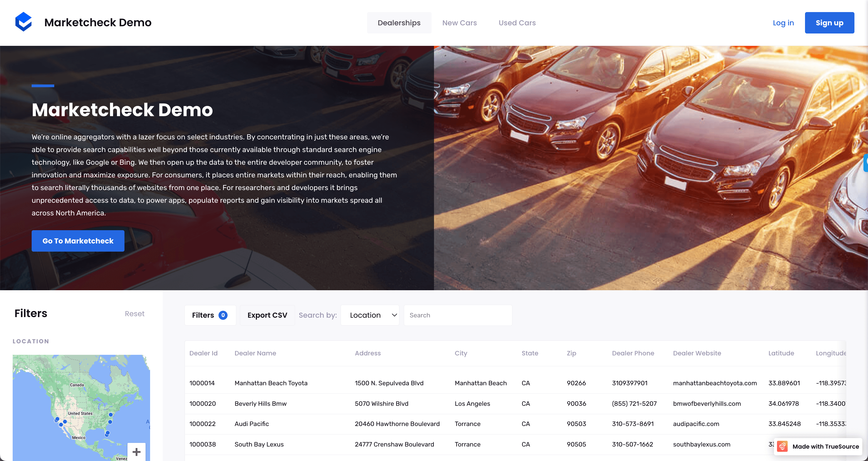Switch to the Used Cars tab
The height and width of the screenshot is (461, 868).
coord(517,23)
